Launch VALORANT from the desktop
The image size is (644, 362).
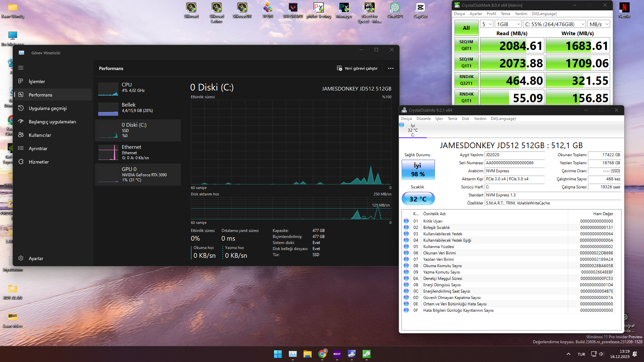(x=293, y=10)
